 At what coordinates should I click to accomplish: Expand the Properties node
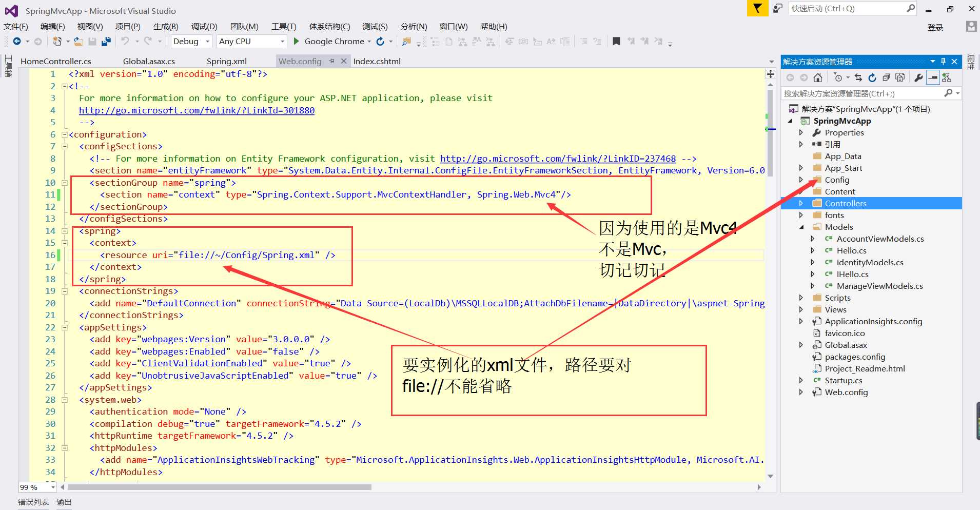pyautogui.click(x=801, y=132)
